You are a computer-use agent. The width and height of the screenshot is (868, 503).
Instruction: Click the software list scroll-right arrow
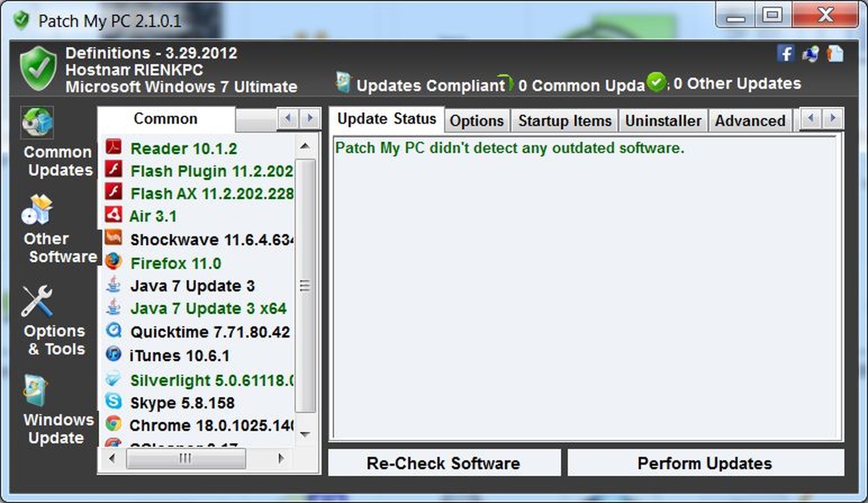click(282, 459)
